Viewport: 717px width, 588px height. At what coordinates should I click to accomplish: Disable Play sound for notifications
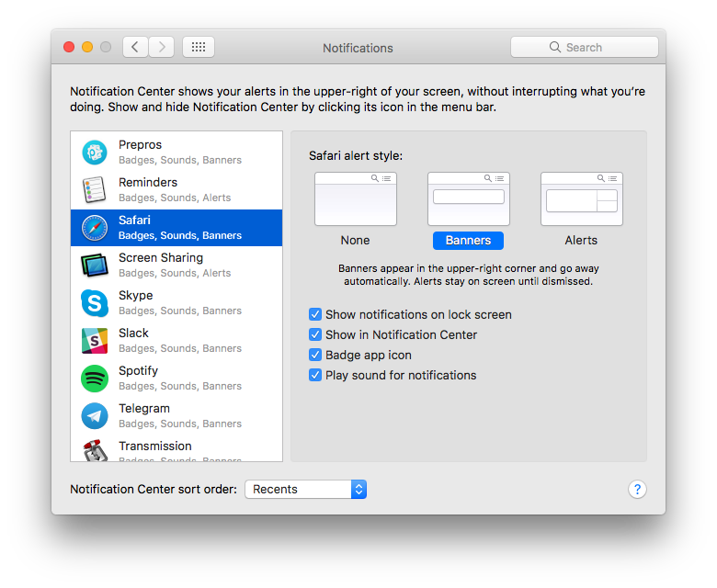coord(315,375)
